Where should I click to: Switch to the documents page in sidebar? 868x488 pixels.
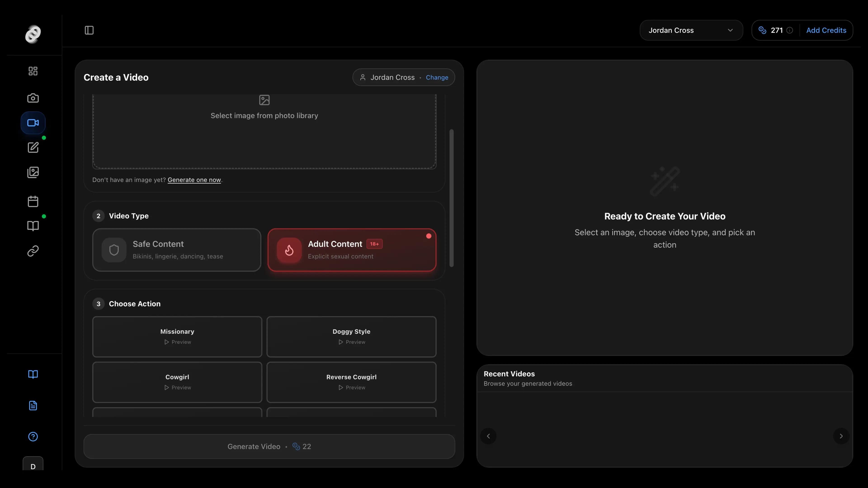pos(33,406)
